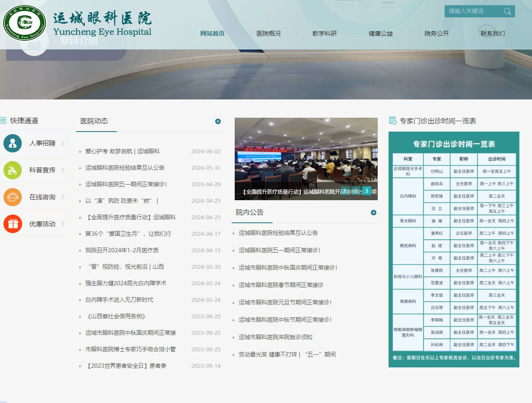
Task: Open news 以“演”筑防 防患未“燃”
Action: tap(122, 201)
